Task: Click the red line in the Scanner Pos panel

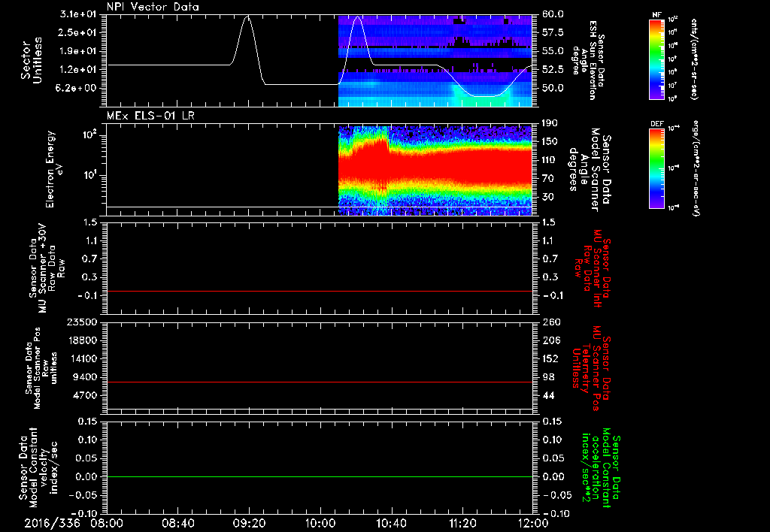Action: click(320, 382)
